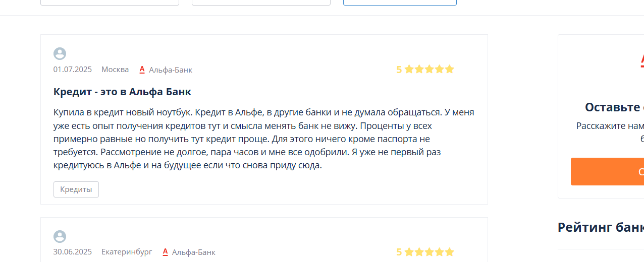The width and height of the screenshot is (644, 262).
Task: Select the fifth star in the Екатеринбург review rating
Action: coord(449,252)
